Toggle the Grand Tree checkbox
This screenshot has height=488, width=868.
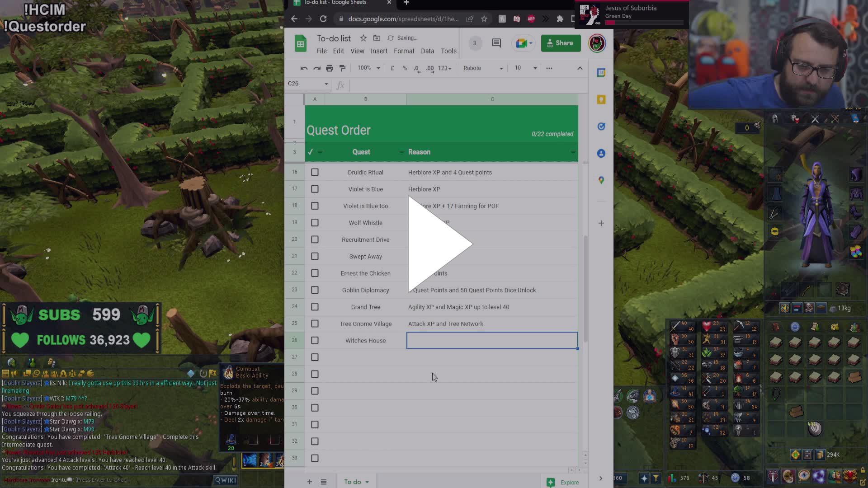pos(315,307)
